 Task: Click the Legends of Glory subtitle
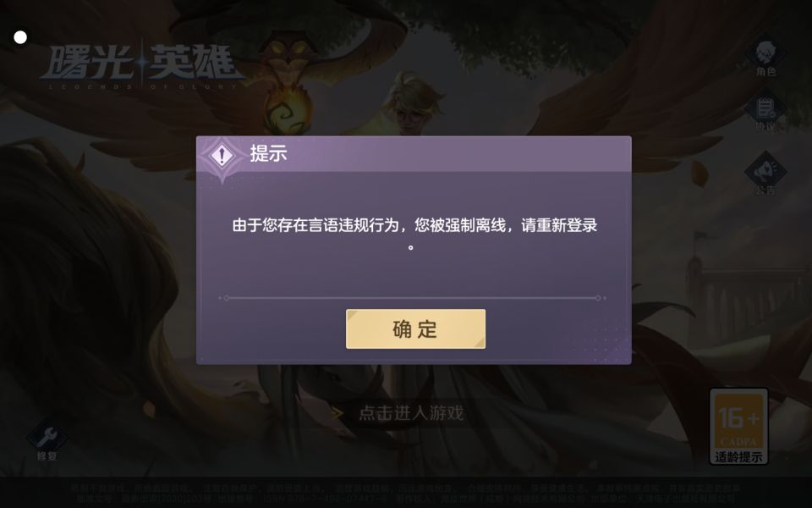click(144, 86)
